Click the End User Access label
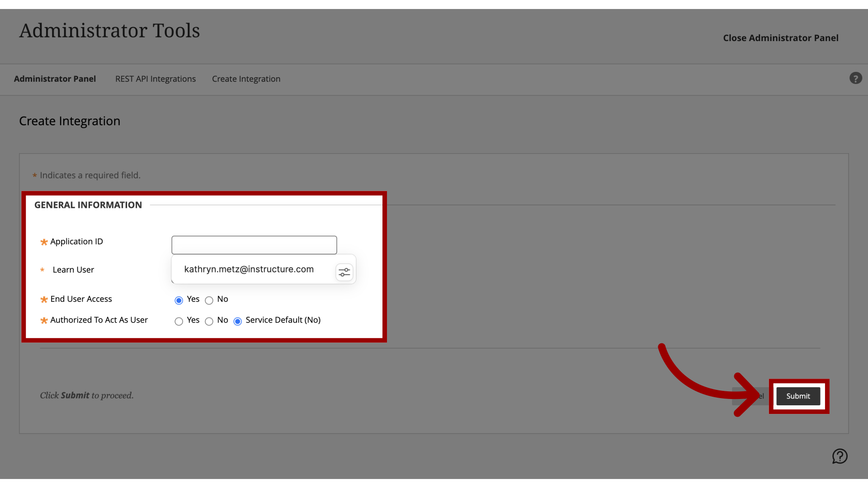This screenshot has height=488, width=868. [x=81, y=299]
